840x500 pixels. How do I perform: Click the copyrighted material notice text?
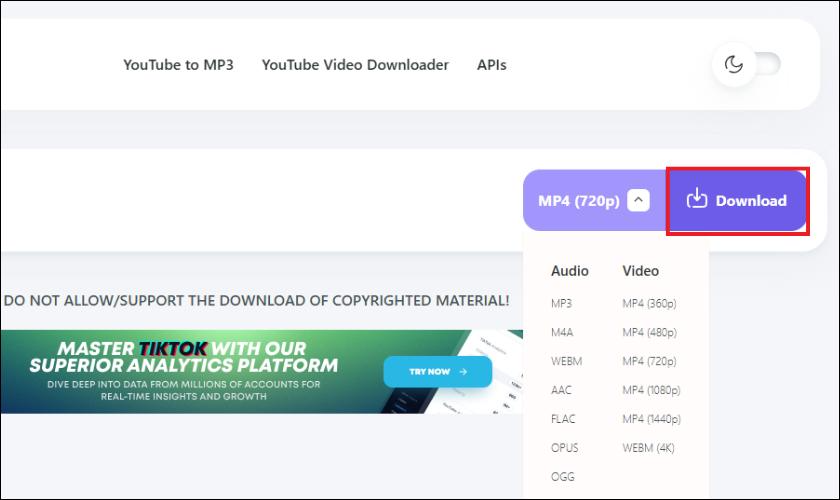click(x=257, y=301)
